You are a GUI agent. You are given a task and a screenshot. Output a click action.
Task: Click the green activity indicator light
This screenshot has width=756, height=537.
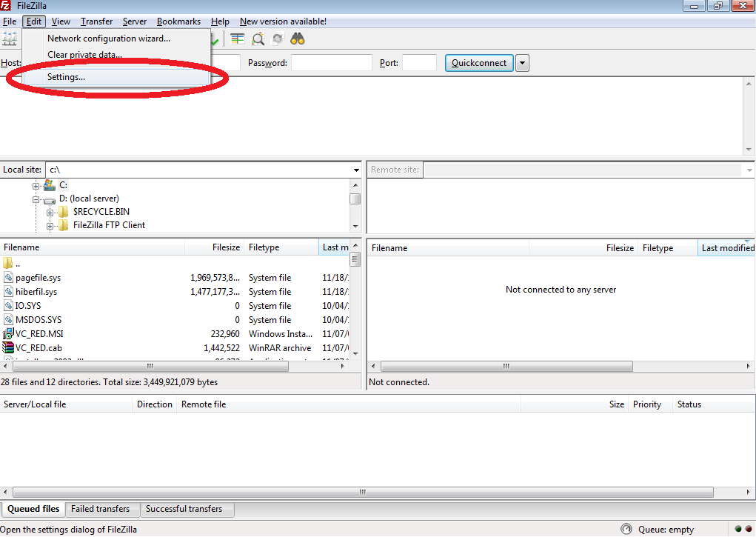coord(738,530)
